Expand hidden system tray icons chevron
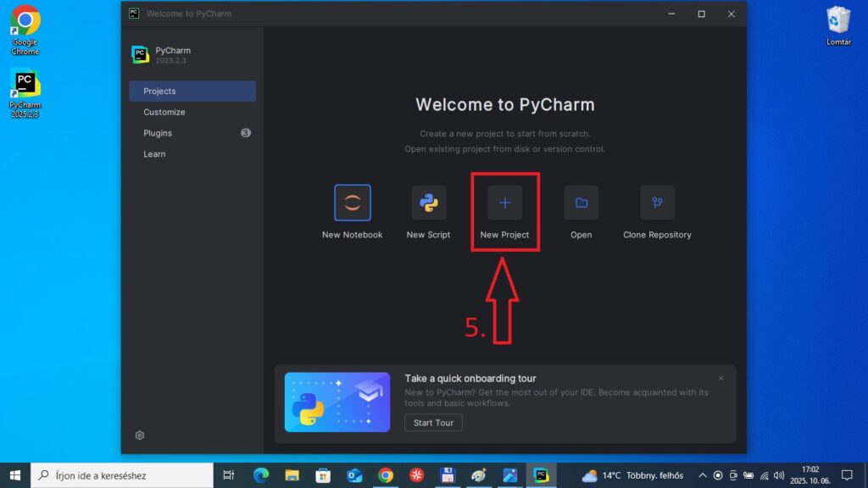This screenshot has width=868, height=488. [702, 475]
